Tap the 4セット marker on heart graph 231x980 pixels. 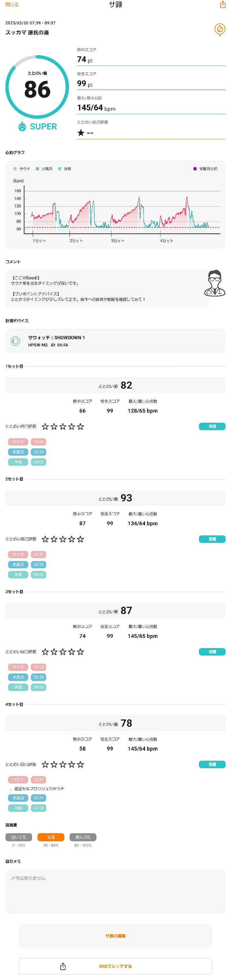(x=166, y=240)
